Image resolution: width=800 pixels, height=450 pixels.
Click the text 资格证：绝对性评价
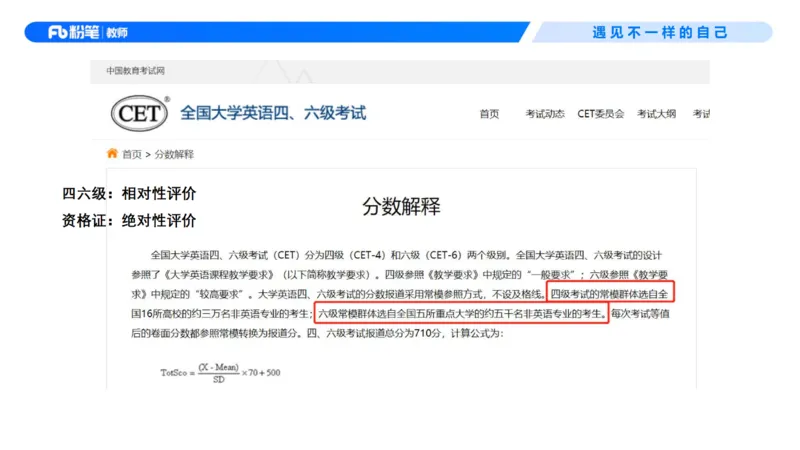pos(129,221)
